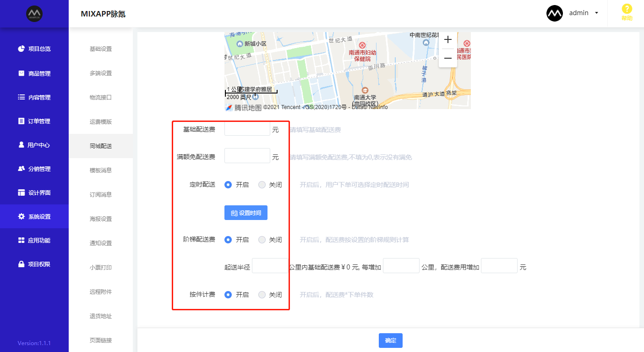Focus the 起送半径 input field
Viewport: 644px width, 352px height.
(x=270, y=266)
